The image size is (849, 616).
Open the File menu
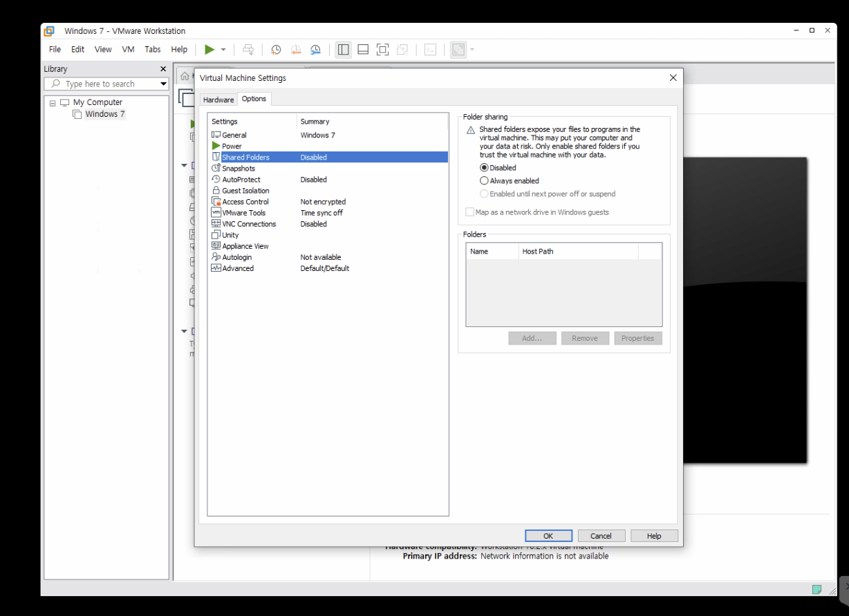click(55, 49)
